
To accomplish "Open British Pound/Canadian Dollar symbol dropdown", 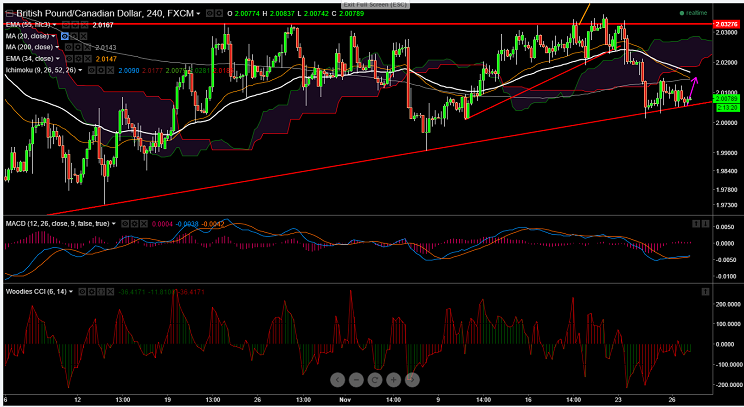I will coord(198,14).
